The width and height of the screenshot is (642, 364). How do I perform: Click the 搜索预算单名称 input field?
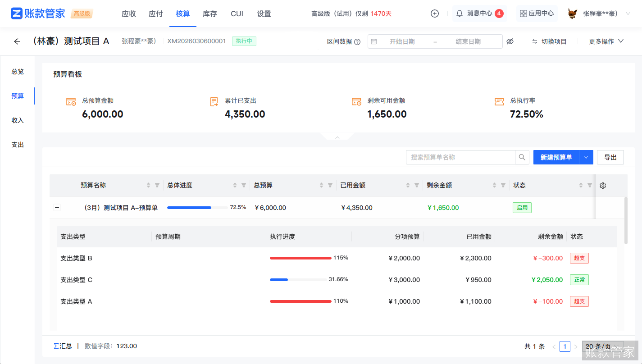(x=460, y=157)
